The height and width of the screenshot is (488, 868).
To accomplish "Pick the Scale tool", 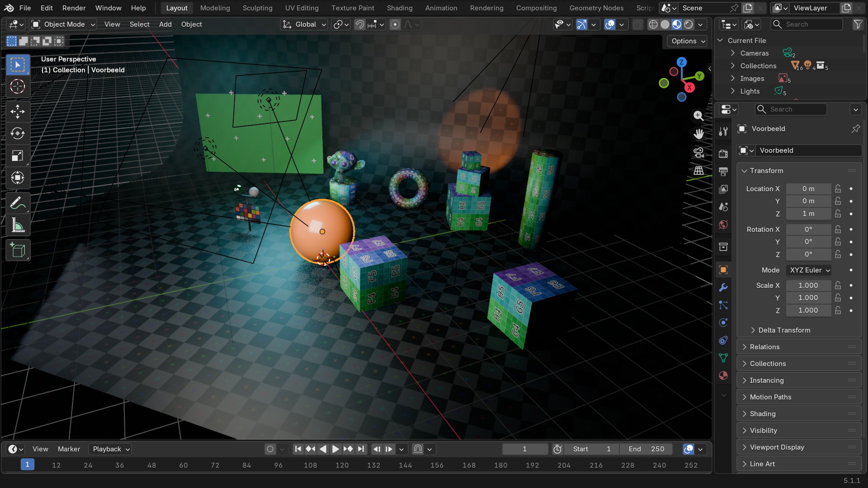I will coord(18,156).
